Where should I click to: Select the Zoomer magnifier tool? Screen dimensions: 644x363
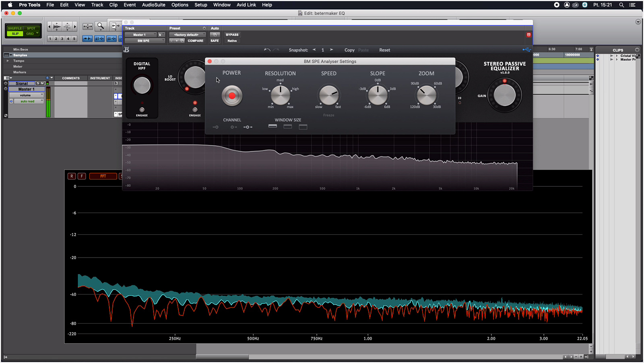coord(101,26)
